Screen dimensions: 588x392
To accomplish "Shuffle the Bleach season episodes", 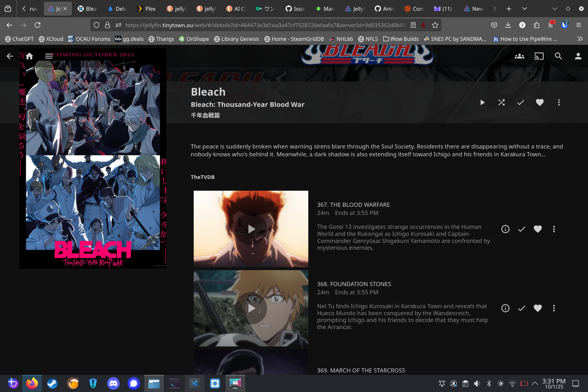I will point(501,102).
